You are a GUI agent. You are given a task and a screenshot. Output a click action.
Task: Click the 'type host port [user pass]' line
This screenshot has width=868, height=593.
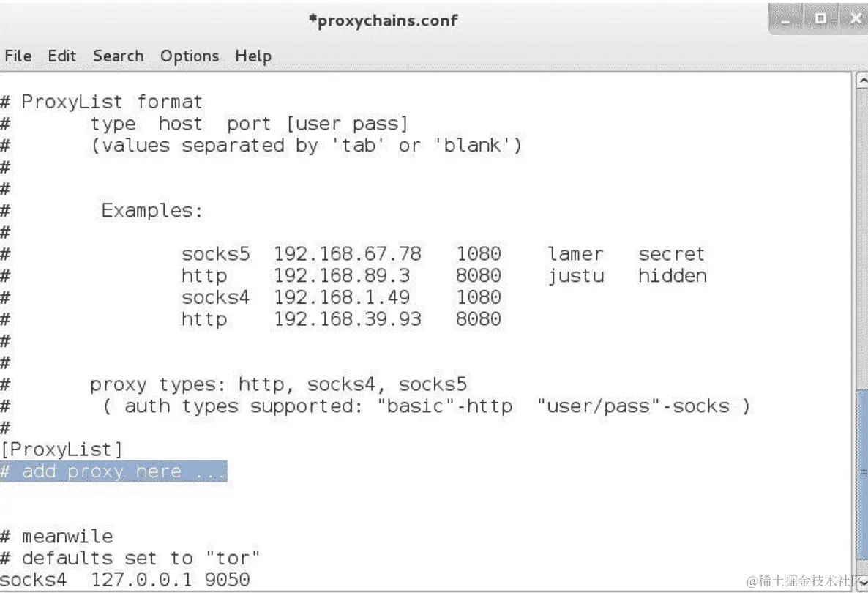[x=249, y=124]
